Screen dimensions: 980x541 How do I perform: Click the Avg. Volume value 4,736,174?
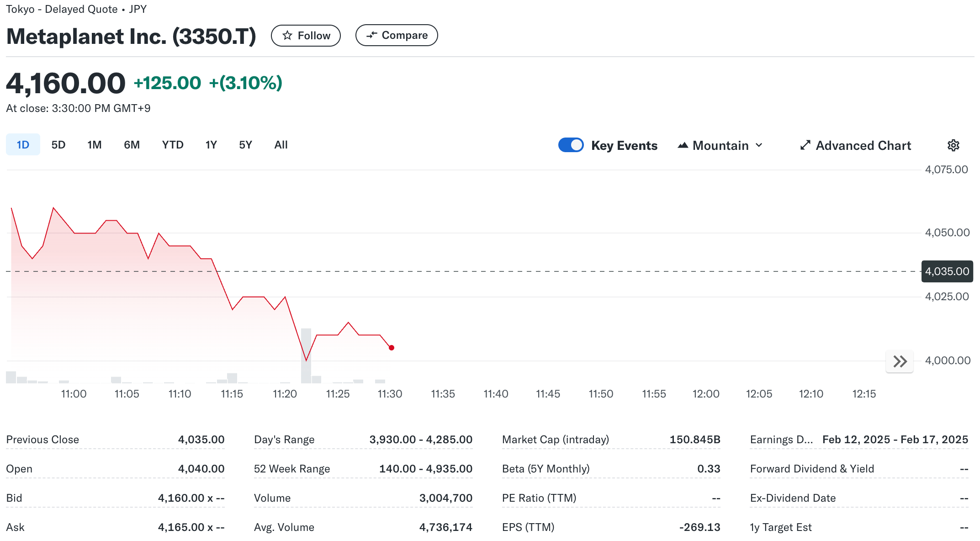tap(446, 527)
